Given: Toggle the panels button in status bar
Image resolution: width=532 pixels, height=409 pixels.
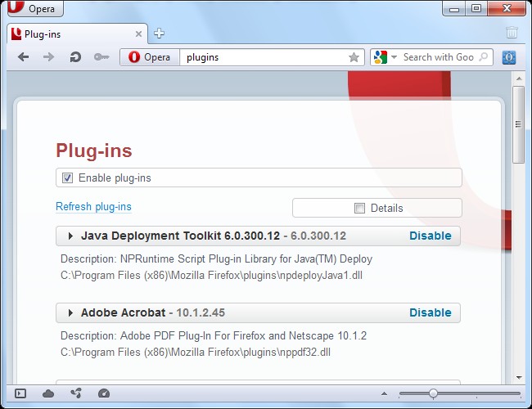Looking at the screenshot, I should point(20,393).
